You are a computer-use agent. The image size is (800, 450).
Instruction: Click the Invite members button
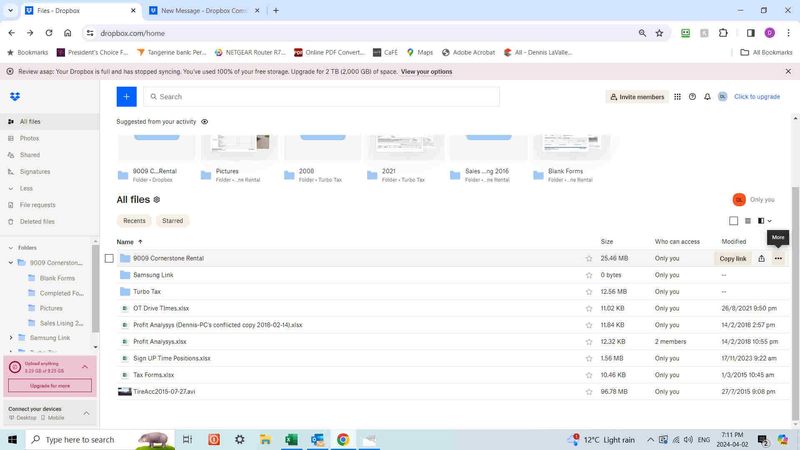pos(637,97)
